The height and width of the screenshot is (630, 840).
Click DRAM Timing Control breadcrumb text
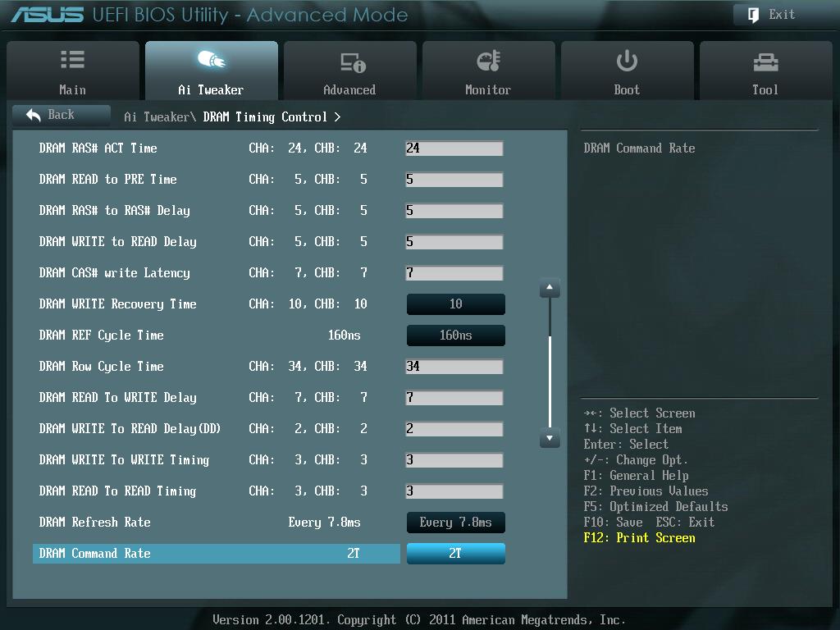pos(265,117)
